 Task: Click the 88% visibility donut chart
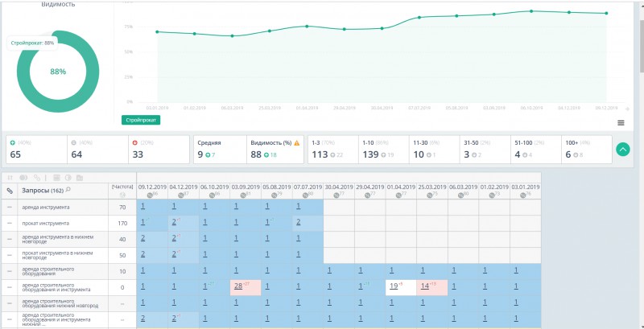(58, 72)
